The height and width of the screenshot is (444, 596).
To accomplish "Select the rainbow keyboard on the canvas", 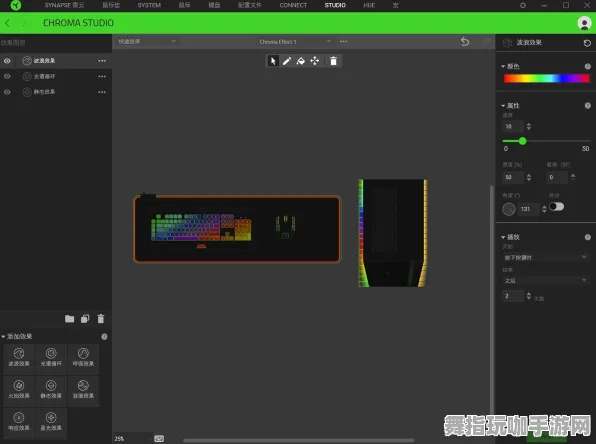I will tap(201, 228).
